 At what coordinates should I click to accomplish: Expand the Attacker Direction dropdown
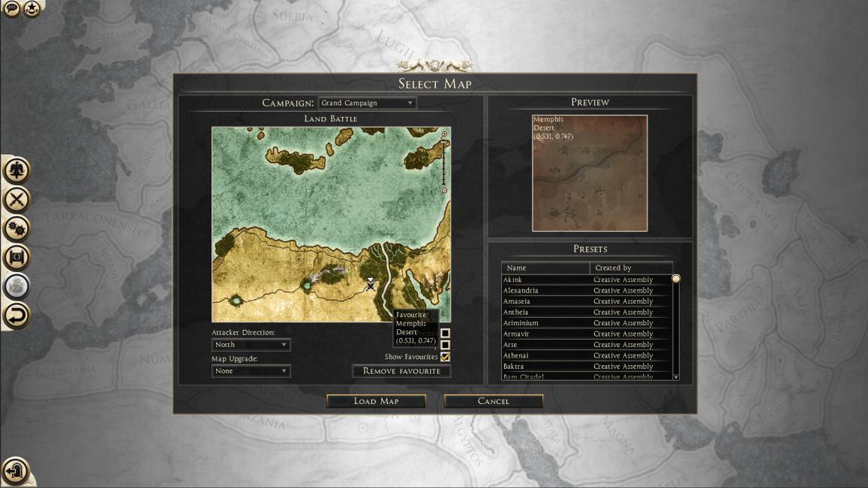click(x=251, y=345)
